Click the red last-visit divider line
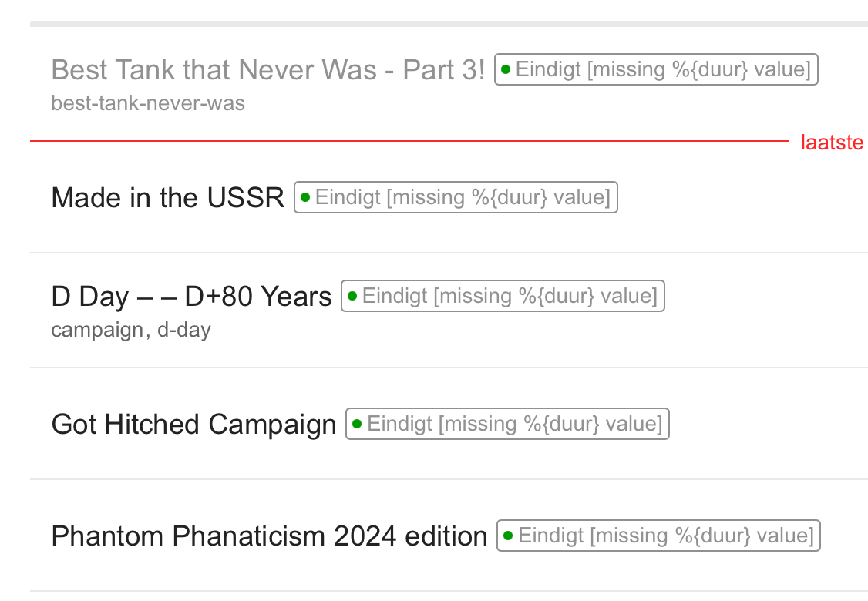 point(409,141)
